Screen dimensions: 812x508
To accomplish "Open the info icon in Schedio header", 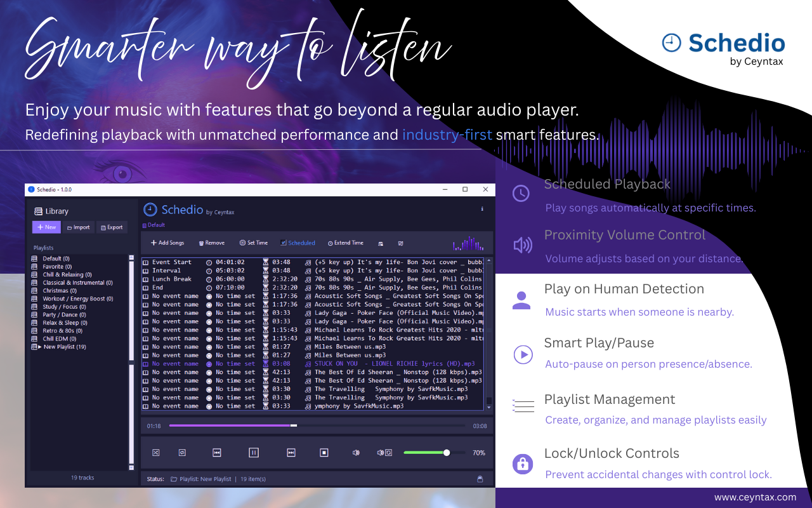I will tap(482, 209).
